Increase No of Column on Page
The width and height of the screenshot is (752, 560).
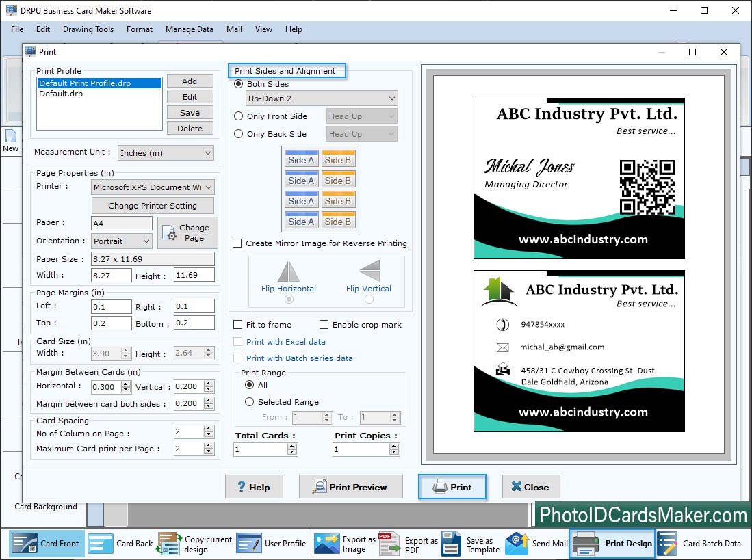(208, 429)
